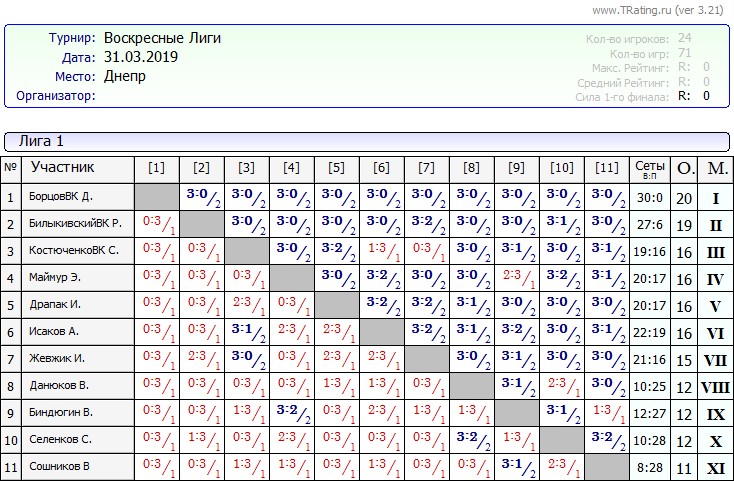This screenshot has height=481, width=734.
Task: Click the Сила 1-го финала label
Action: [623, 96]
